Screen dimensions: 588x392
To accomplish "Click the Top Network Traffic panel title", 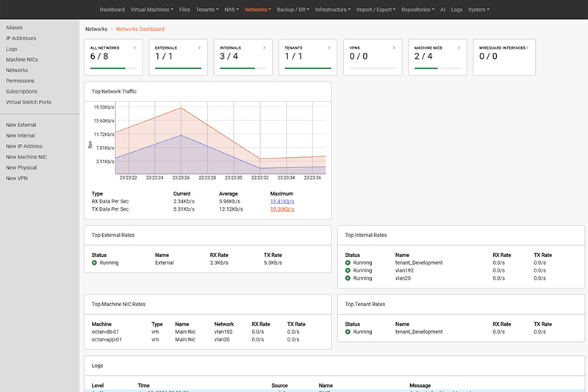I will [x=114, y=91].
